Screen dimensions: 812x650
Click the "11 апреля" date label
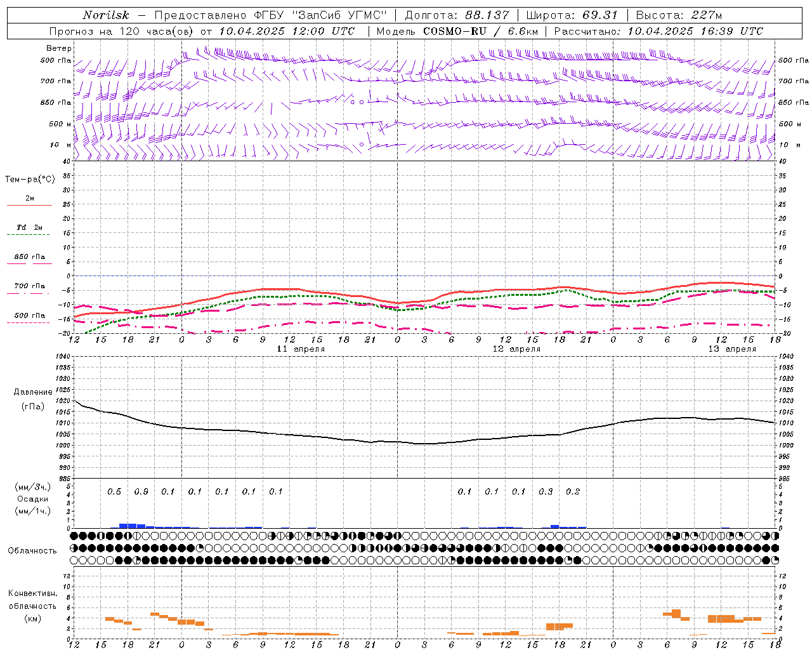301,349
